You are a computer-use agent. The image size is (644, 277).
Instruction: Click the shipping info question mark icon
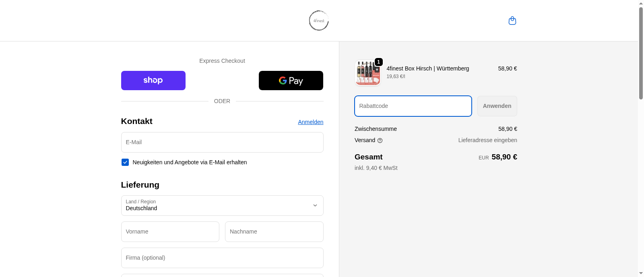click(380, 141)
